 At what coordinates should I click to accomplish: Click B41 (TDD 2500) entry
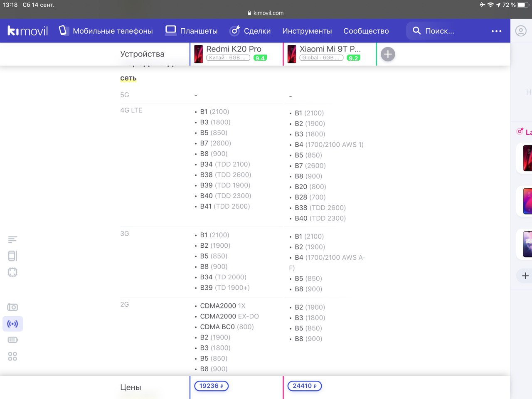tap(225, 206)
